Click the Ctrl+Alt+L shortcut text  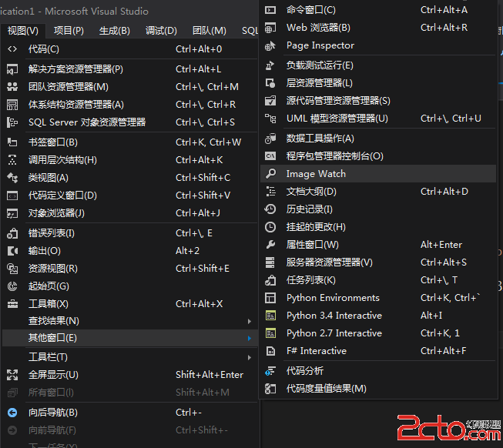point(198,69)
